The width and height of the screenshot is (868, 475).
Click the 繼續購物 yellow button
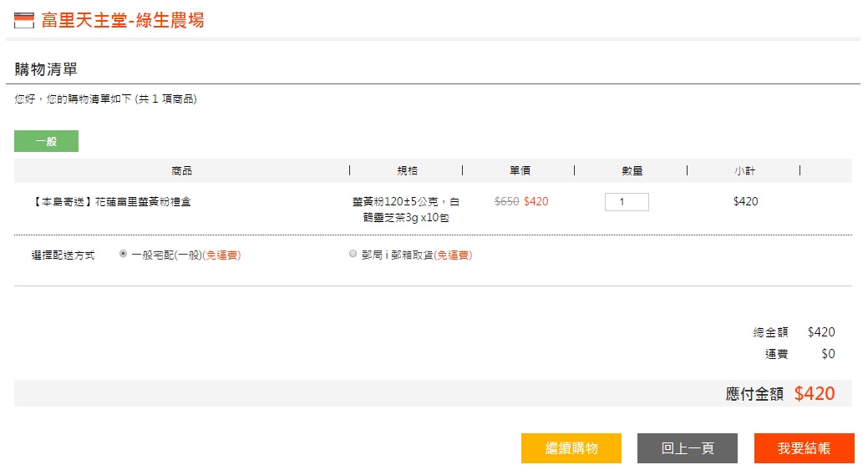[x=571, y=448]
